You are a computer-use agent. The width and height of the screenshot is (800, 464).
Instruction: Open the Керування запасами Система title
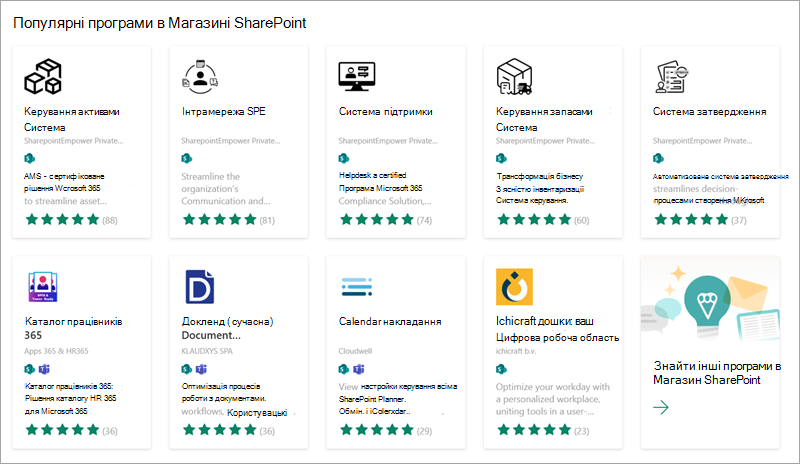click(x=544, y=119)
